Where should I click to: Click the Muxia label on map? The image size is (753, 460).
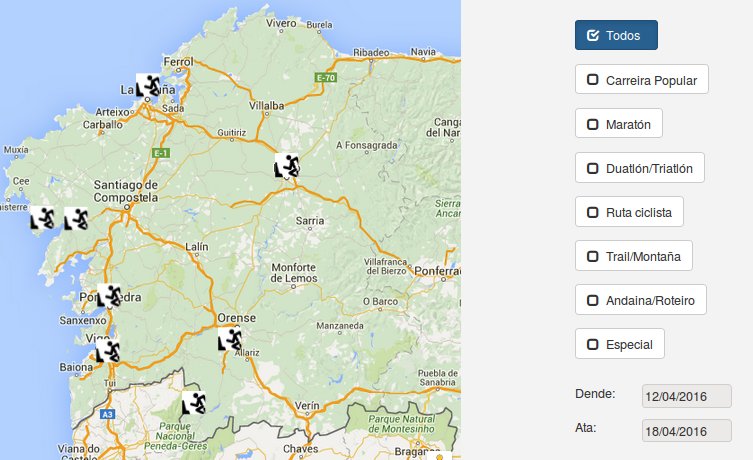pyautogui.click(x=16, y=150)
